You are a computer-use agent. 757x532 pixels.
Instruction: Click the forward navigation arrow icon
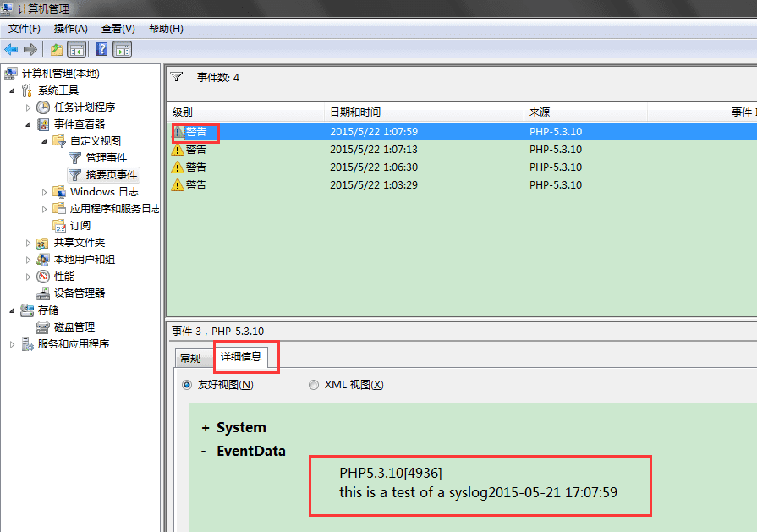[30, 49]
